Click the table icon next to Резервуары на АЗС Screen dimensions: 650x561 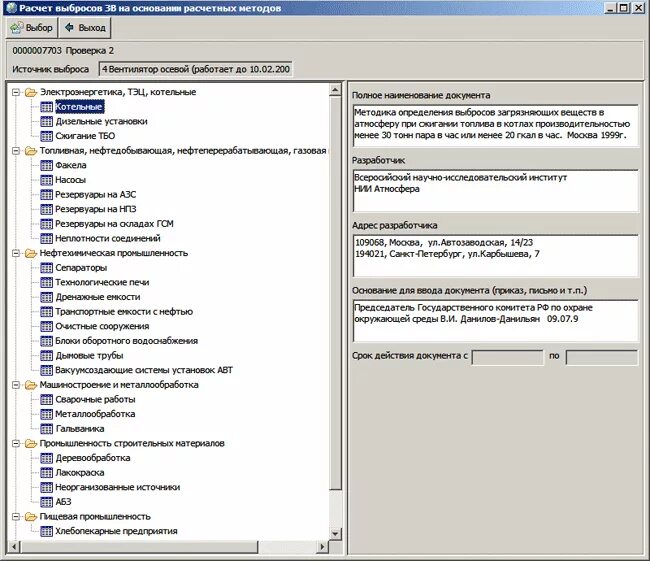46,194
